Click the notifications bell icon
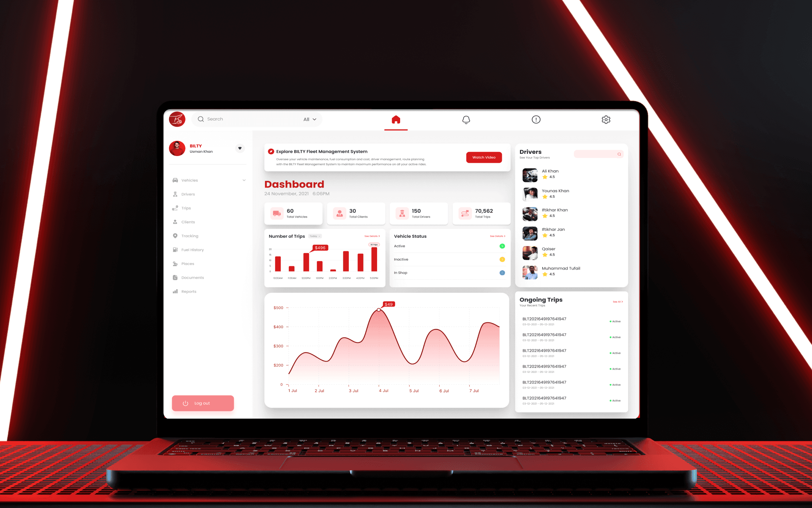 click(466, 119)
